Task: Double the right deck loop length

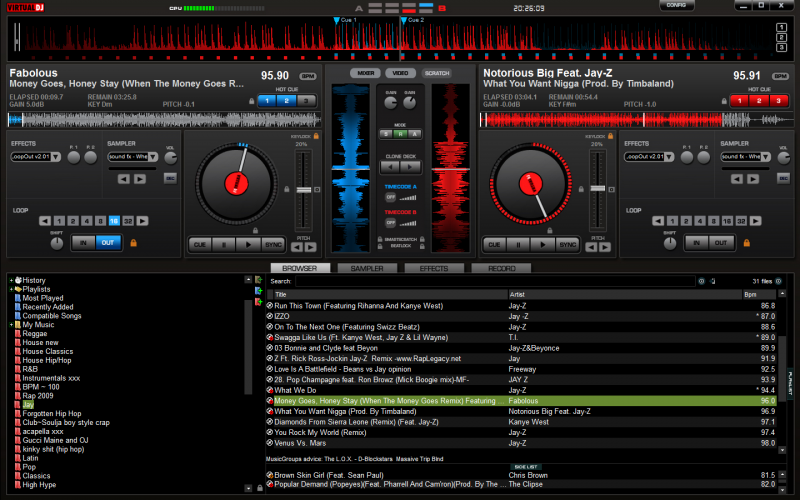Action: [x=756, y=221]
